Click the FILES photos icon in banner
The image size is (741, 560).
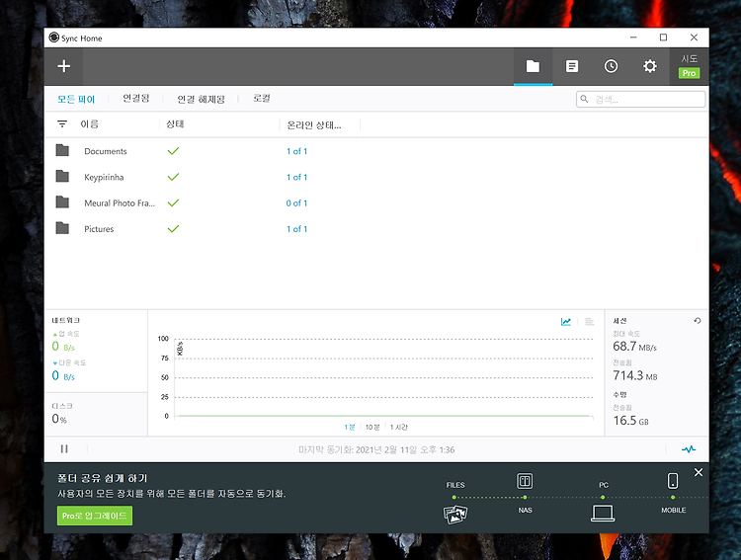(455, 515)
